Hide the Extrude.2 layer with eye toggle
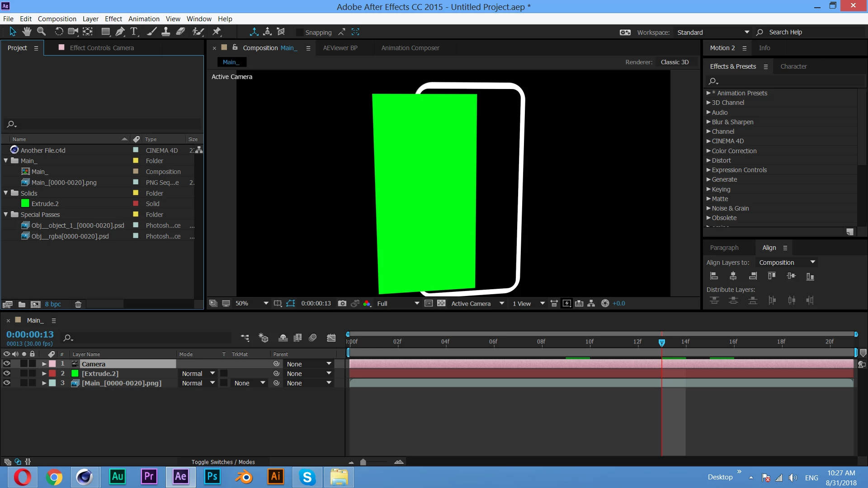 coord(7,374)
